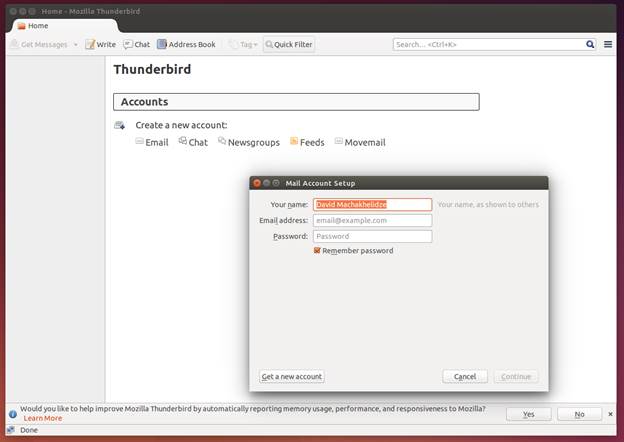Create a new Newsgroups account

249,142
